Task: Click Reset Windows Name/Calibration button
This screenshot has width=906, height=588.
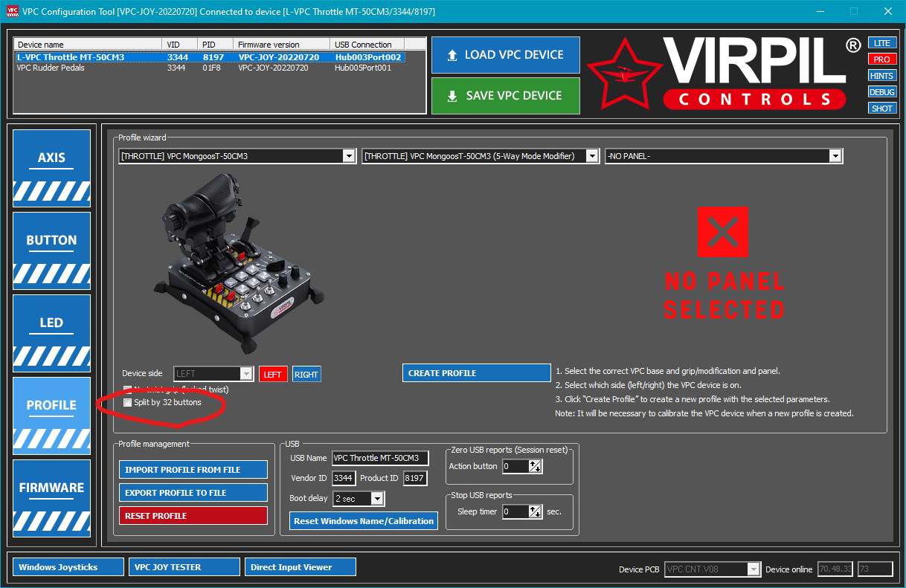Action: coord(364,521)
